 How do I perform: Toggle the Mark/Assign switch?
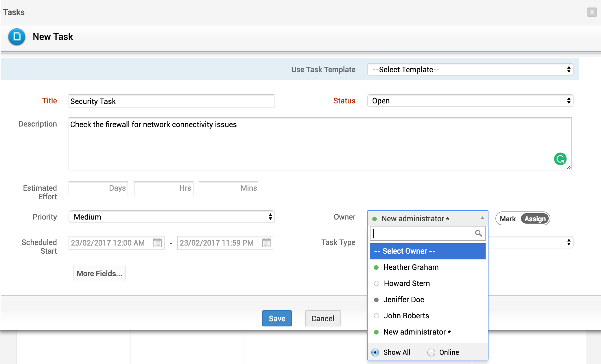click(523, 219)
